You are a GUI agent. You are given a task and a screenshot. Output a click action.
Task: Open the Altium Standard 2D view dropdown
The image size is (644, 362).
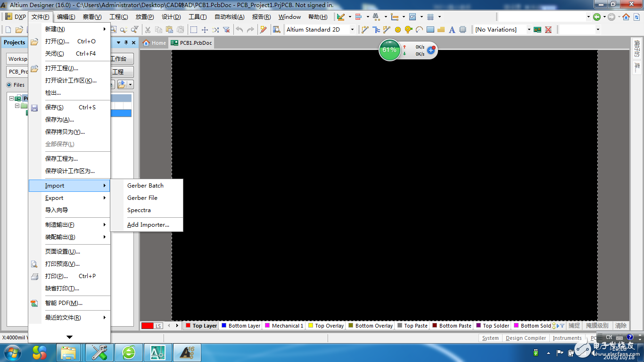[x=352, y=30]
